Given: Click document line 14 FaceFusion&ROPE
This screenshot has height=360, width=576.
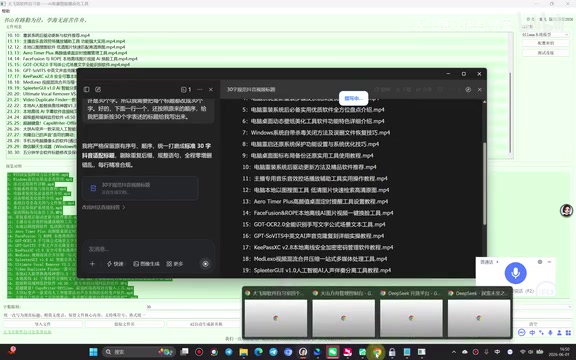Looking at the screenshot, I should tap(318, 213).
